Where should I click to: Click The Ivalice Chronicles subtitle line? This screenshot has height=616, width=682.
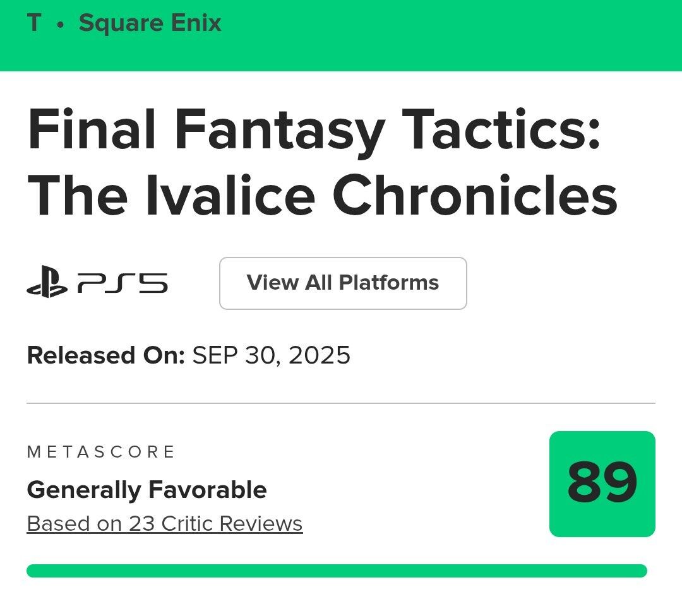coord(322,196)
